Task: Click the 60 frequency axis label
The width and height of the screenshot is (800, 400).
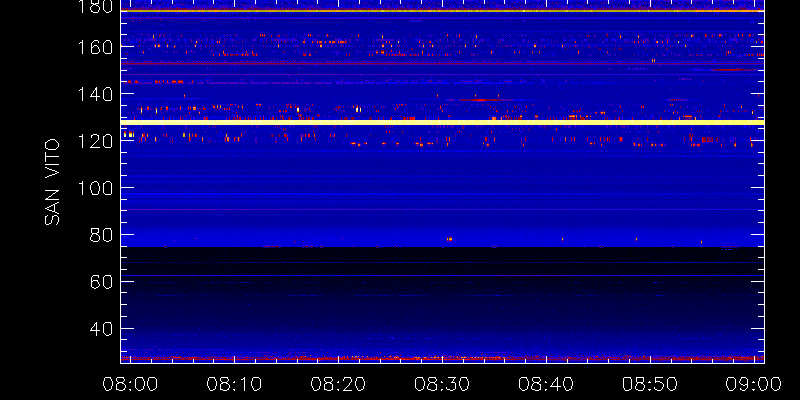Action: (x=102, y=282)
